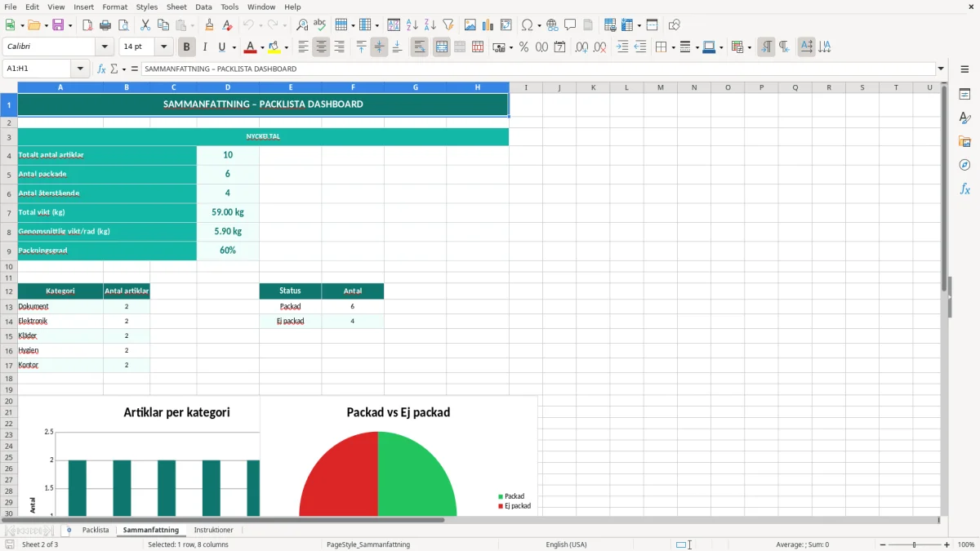This screenshot has height=551, width=980.
Task: Click the AutoFilter funnel icon
Action: 448,24
